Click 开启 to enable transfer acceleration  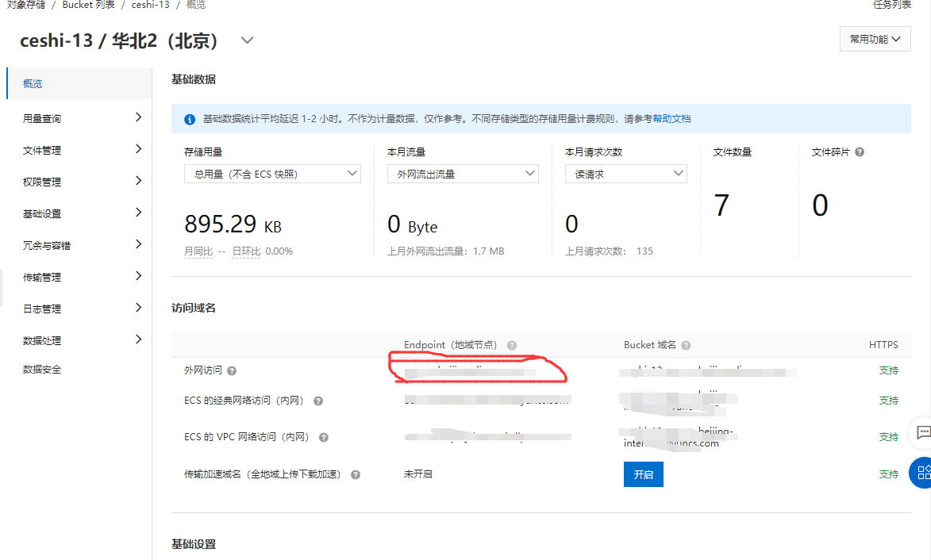click(643, 474)
